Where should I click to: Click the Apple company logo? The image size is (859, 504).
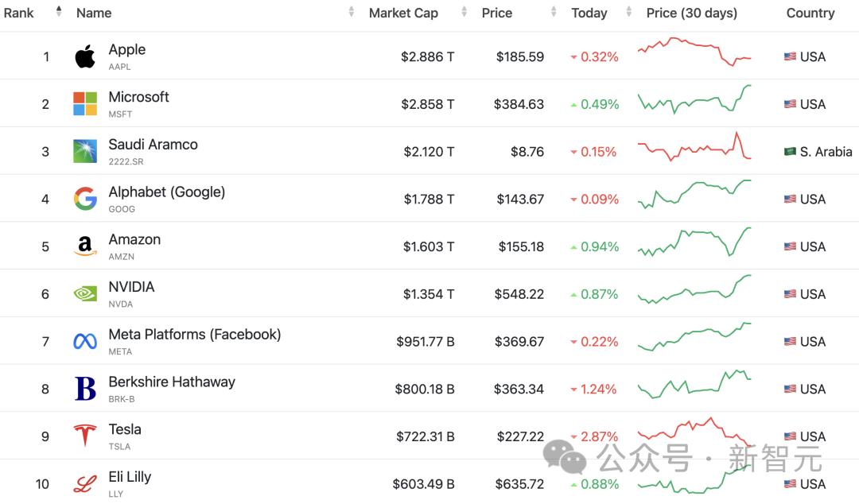[85, 56]
